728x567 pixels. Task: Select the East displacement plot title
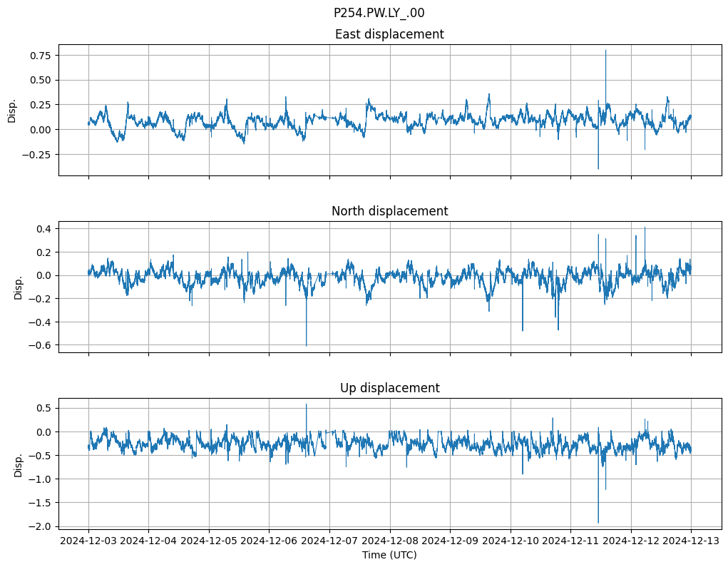[x=389, y=34]
